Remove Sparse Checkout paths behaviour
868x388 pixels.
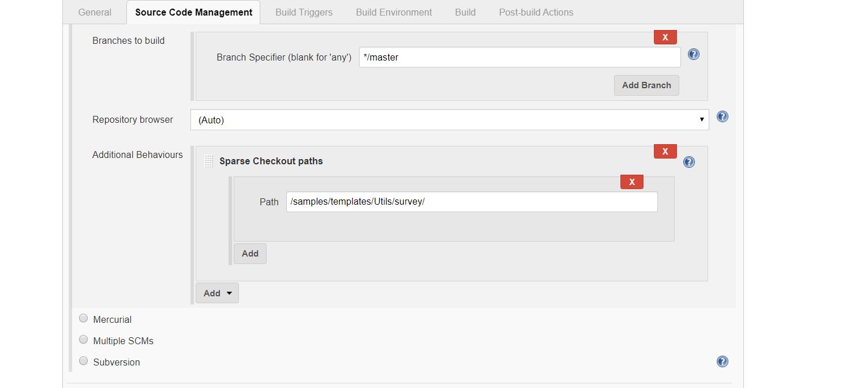coord(665,151)
